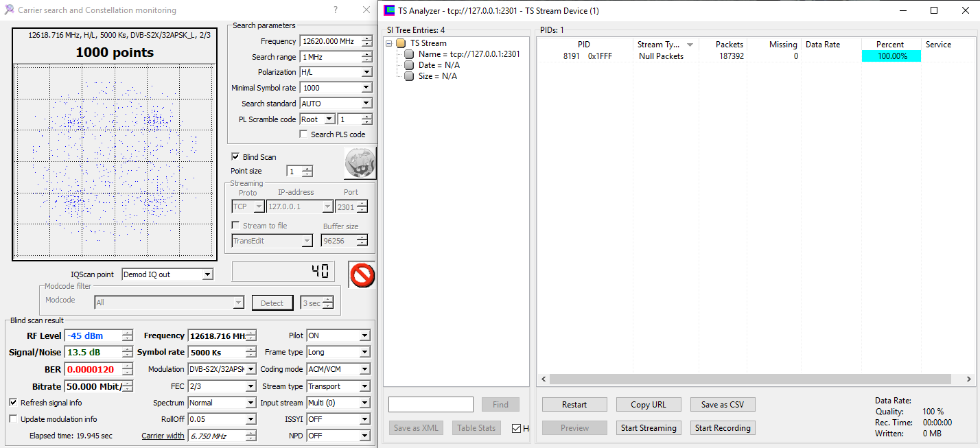Sort by the Packets column header
Image resolution: width=980 pixels, height=448 pixels.
[723, 45]
